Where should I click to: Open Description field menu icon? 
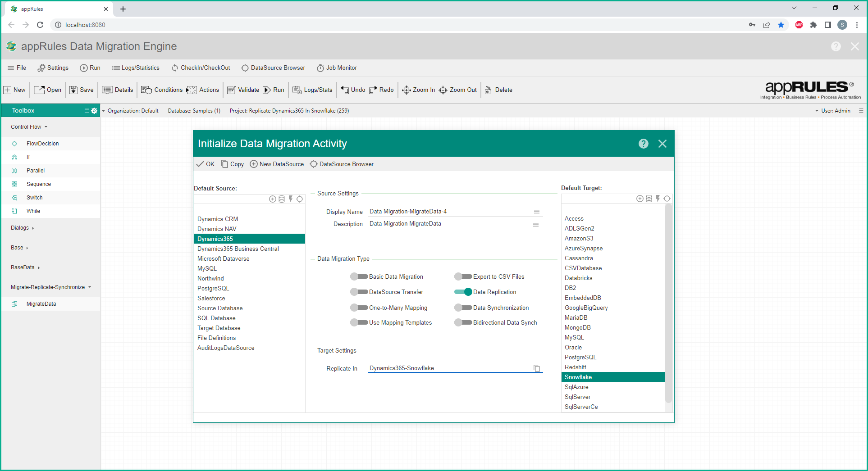coord(536,224)
